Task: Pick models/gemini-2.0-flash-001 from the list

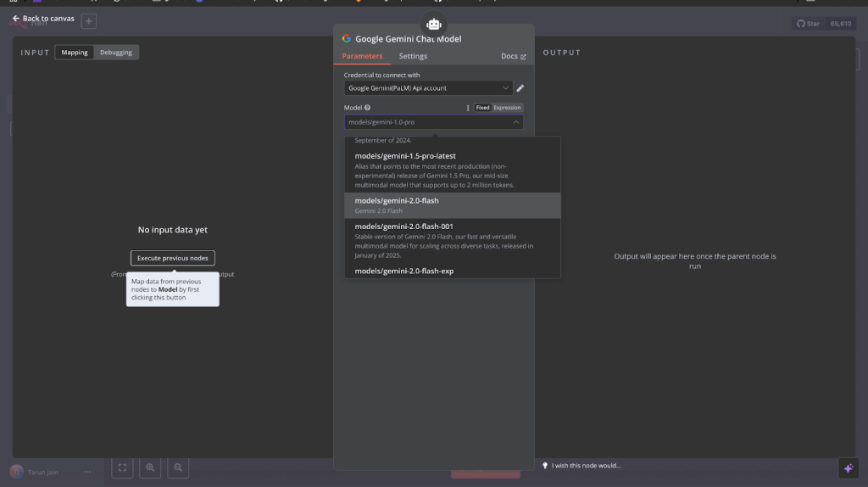Action: point(453,240)
